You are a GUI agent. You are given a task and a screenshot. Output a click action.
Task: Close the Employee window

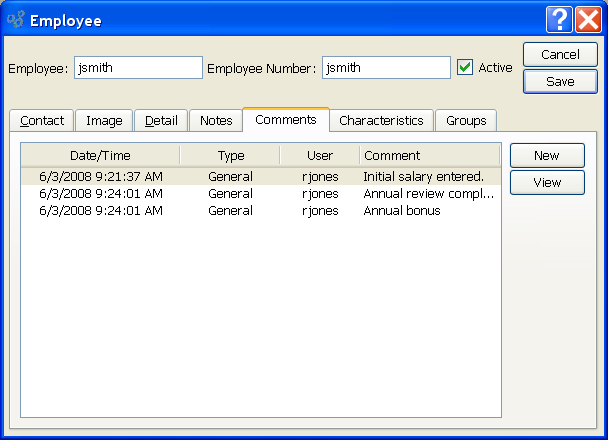[x=588, y=19]
